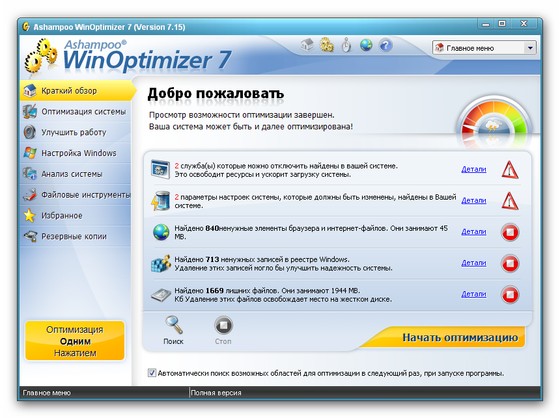This screenshot has width=560, height=418.
Task: Click the Добро пожаловать heading
Action: pos(216,94)
